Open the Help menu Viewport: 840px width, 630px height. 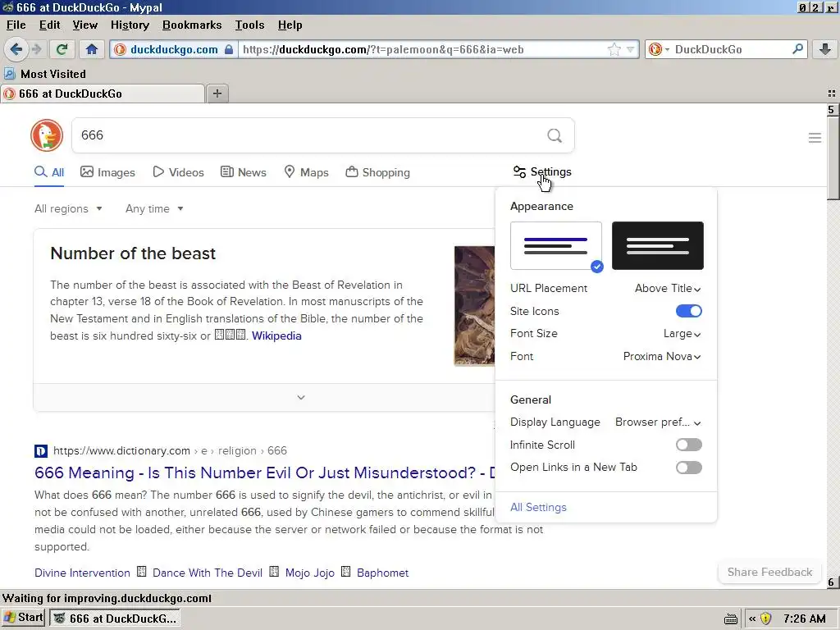(290, 25)
